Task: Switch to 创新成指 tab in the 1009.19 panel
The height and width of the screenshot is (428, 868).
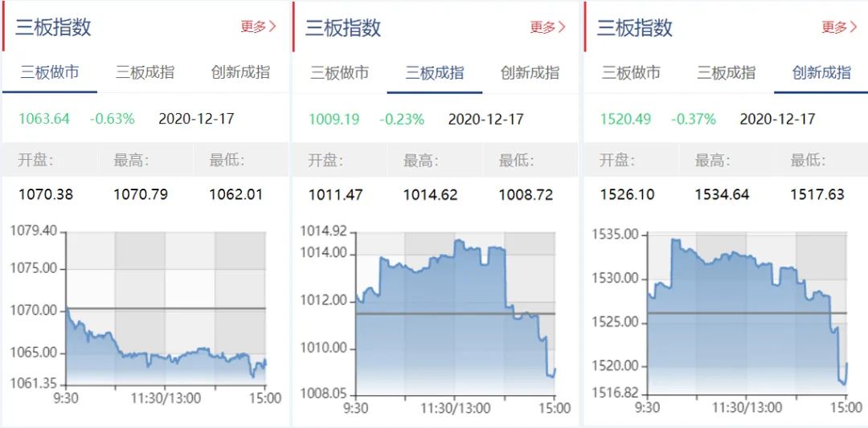Action: click(530, 73)
